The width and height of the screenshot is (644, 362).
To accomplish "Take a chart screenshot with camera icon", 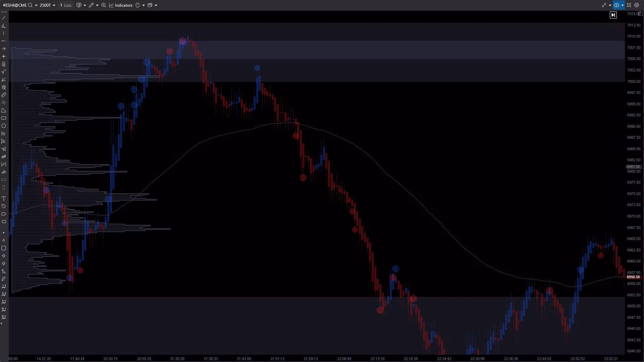I will point(616,5).
